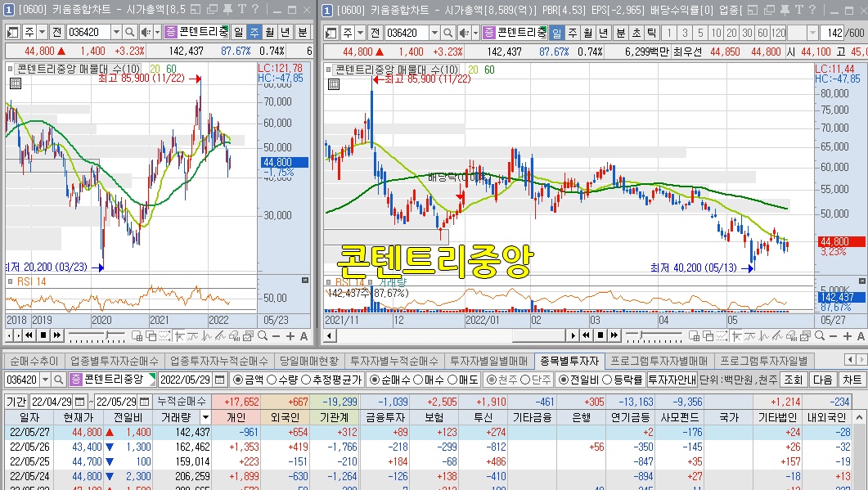Switch to 프로그램투자자별매매 tab
868x490 pixels.
click(659, 361)
